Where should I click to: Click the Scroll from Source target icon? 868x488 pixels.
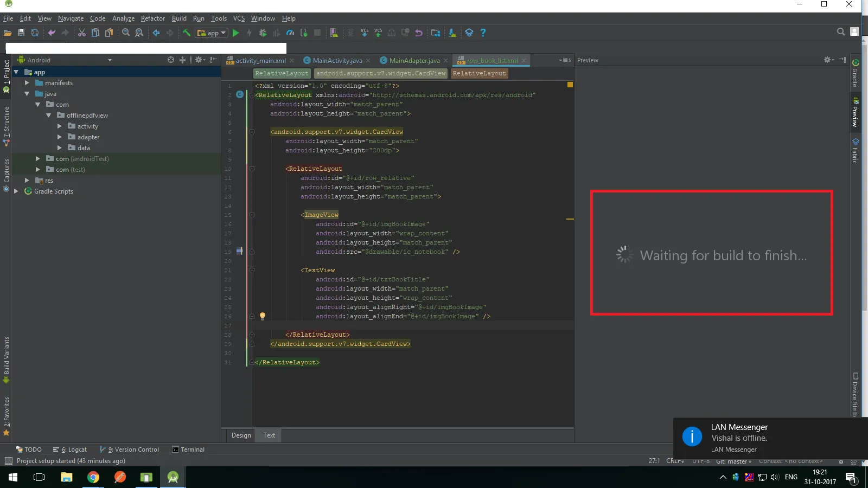[171, 60]
